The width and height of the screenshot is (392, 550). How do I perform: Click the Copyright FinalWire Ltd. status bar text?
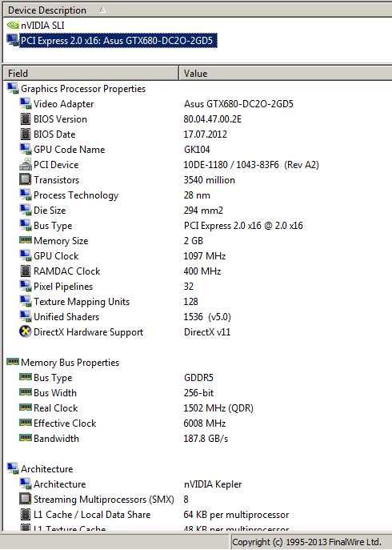tap(306, 541)
